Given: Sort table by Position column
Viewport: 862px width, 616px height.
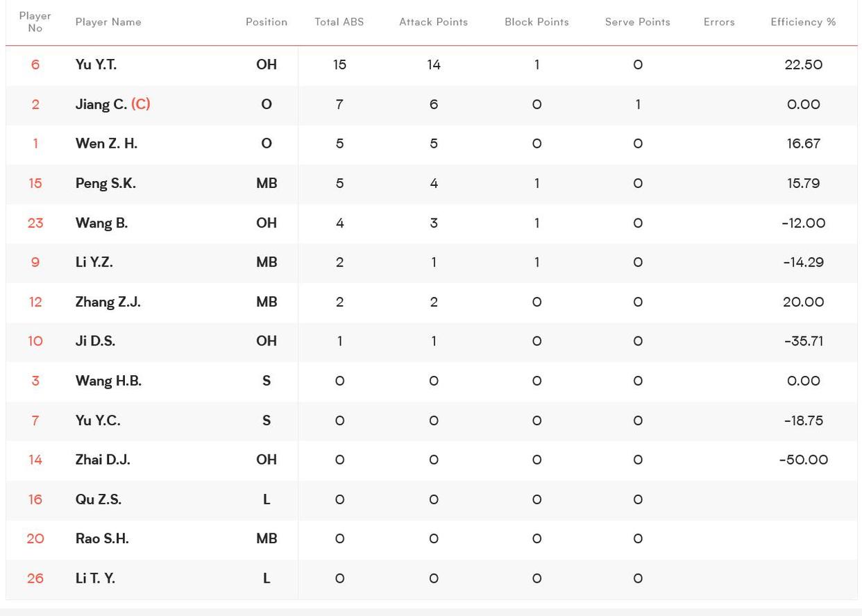Looking at the screenshot, I should (267, 22).
